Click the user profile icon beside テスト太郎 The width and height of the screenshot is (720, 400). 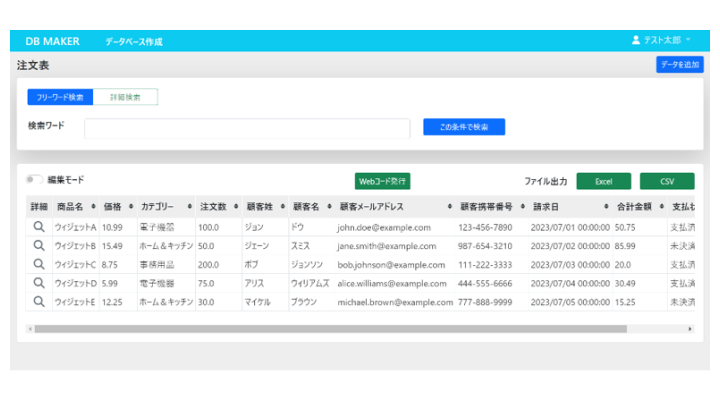(636, 41)
